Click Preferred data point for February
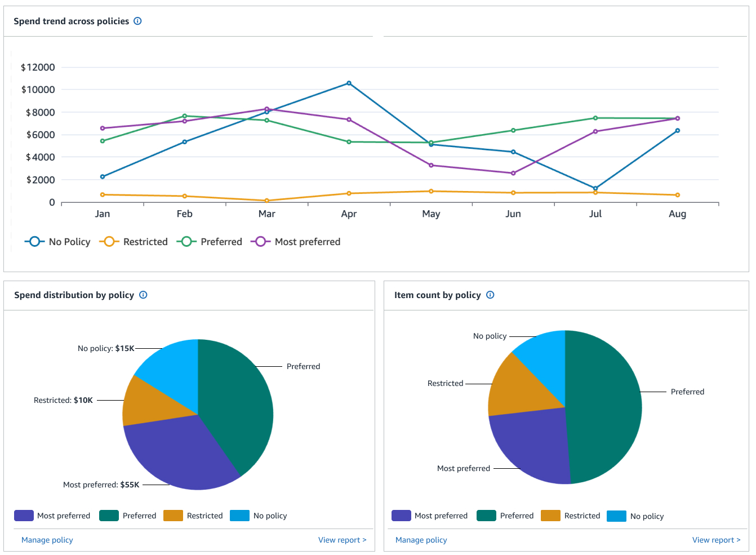Viewport: 756px width, 555px height. click(x=185, y=116)
